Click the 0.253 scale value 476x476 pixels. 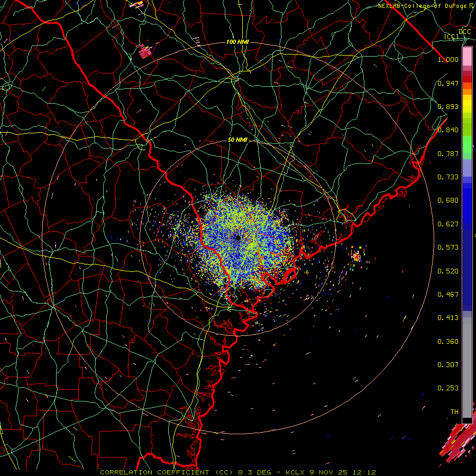coord(448,388)
